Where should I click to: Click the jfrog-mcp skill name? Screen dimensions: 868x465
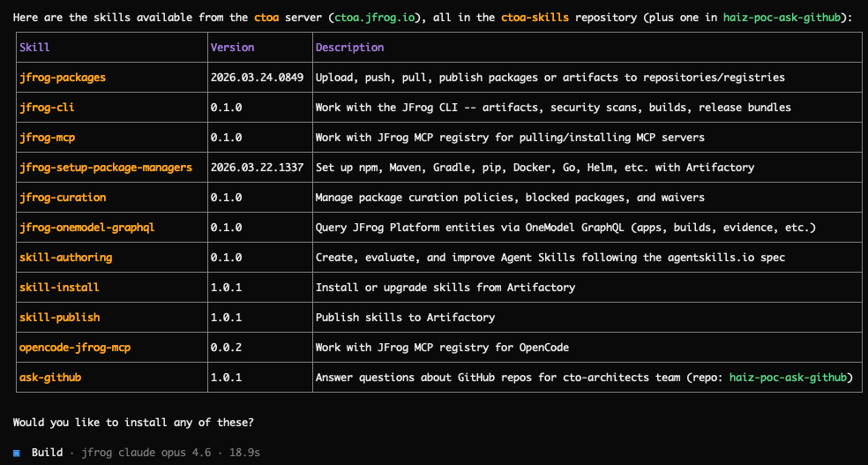pos(47,138)
